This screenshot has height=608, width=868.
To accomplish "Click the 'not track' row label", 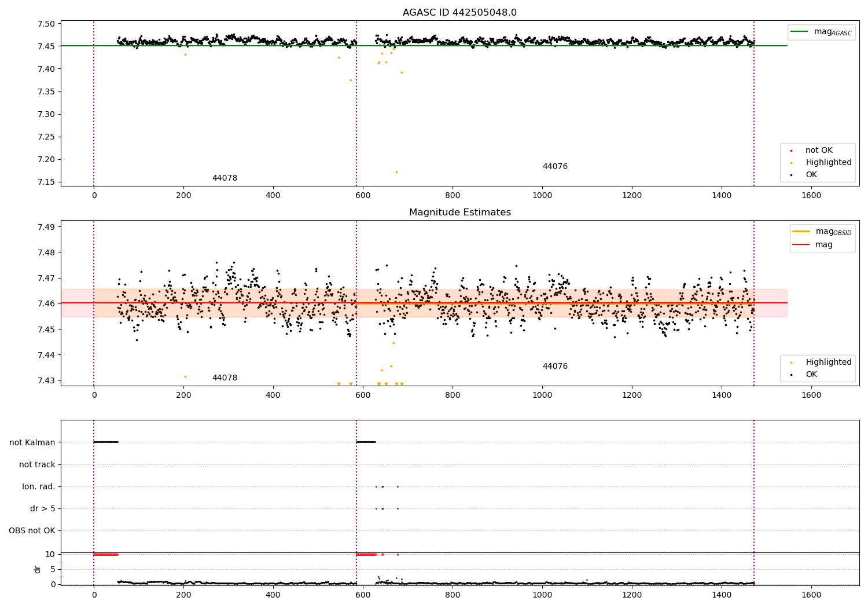I will tap(37, 465).
